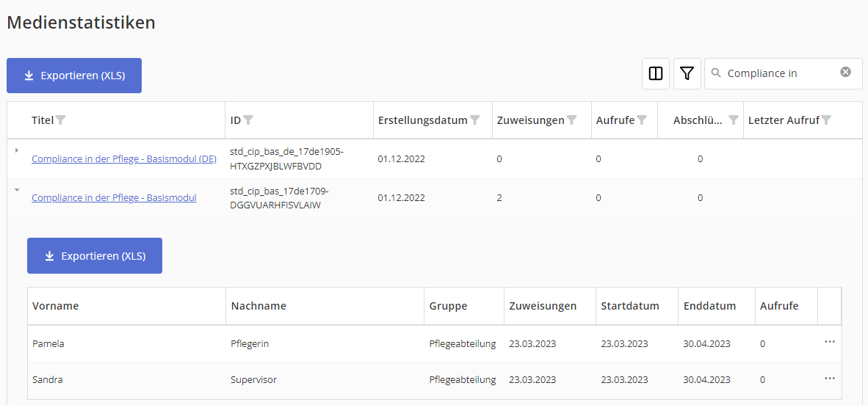Open Compliance in der Pflege - Basismodul (DE) link
The width and height of the screenshot is (868, 405).
123,158
